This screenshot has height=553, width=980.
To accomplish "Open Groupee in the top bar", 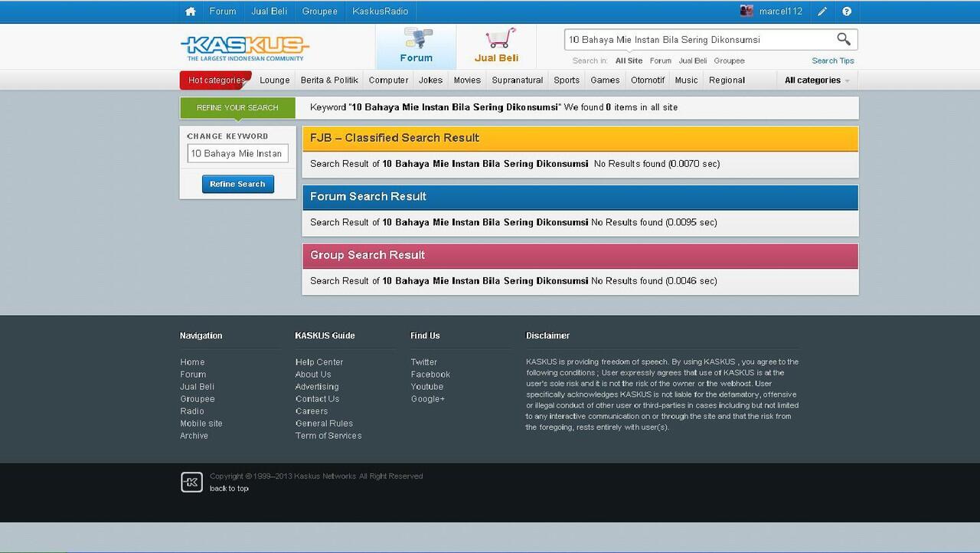I will 320,11.
